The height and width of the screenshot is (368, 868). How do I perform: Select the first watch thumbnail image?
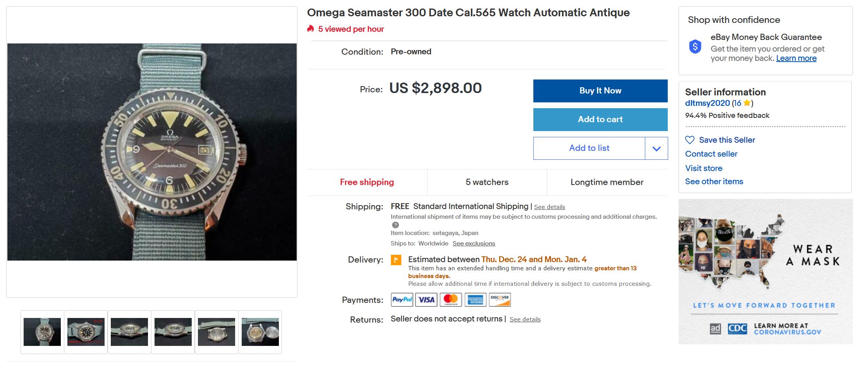click(x=42, y=332)
